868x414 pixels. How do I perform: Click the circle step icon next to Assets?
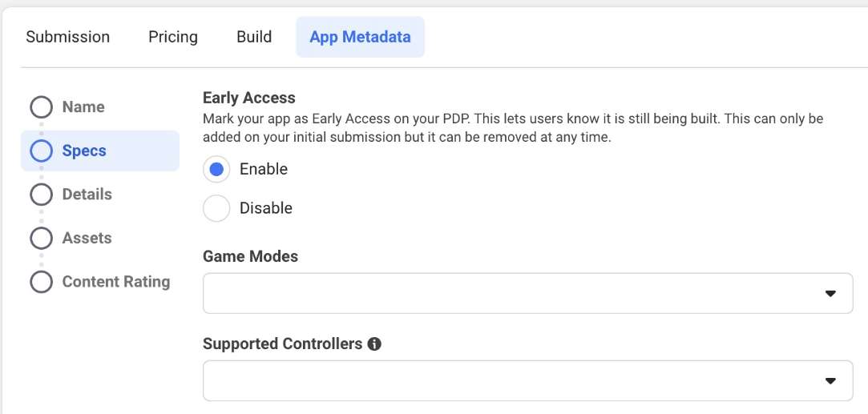click(x=42, y=238)
